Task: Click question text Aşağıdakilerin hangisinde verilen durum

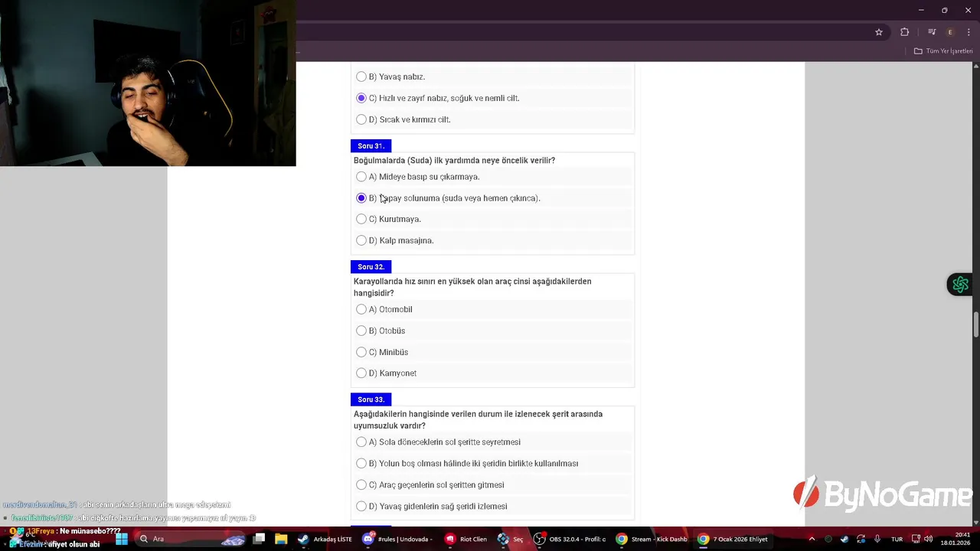Action: tap(478, 419)
